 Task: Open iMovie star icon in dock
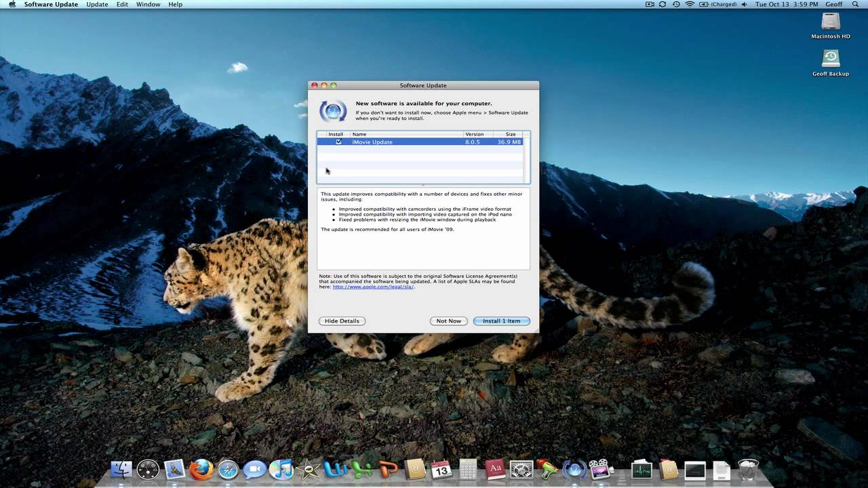(x=308, y=469)
